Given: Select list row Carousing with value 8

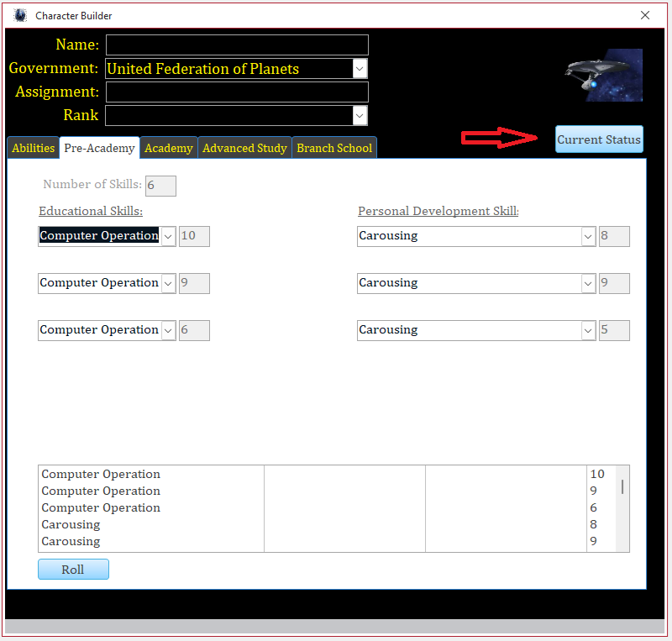Looking at the screenshot, I should tap(327, 524).
